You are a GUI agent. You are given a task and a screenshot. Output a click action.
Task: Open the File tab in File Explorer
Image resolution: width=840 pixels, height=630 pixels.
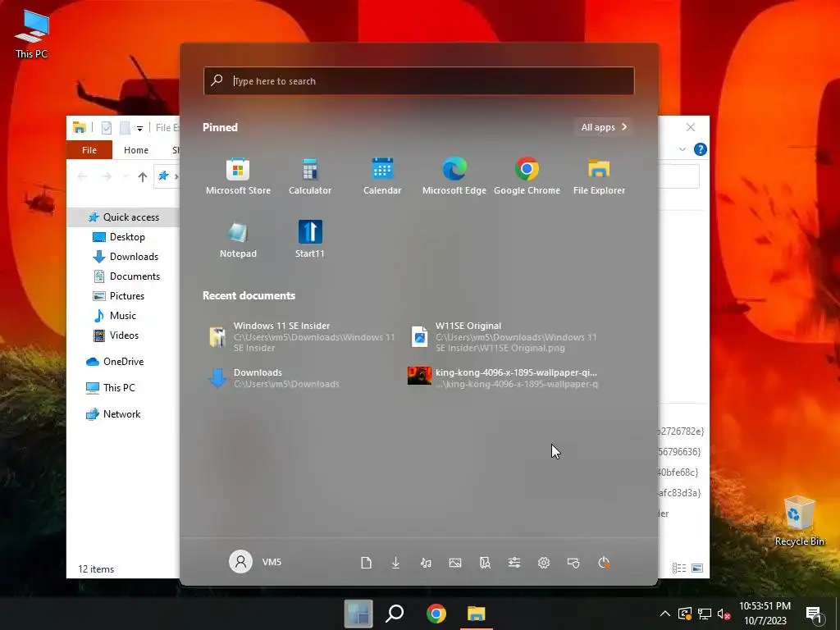(x=89, y=150)
